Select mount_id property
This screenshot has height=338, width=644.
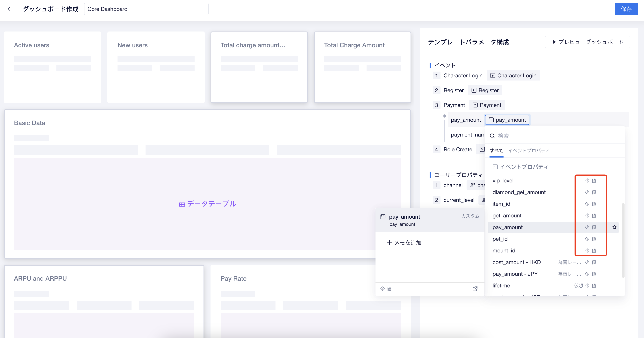(x=553, y=250)
